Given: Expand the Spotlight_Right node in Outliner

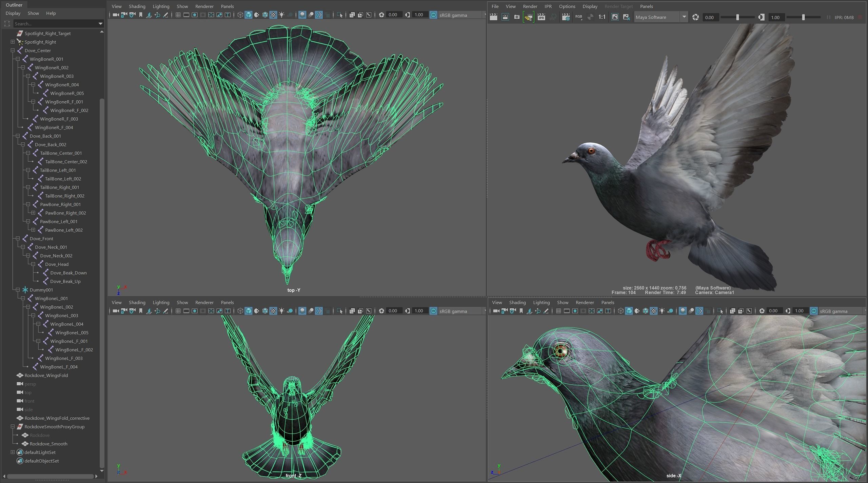Looking at the screenshot, I should click(13, 42).
